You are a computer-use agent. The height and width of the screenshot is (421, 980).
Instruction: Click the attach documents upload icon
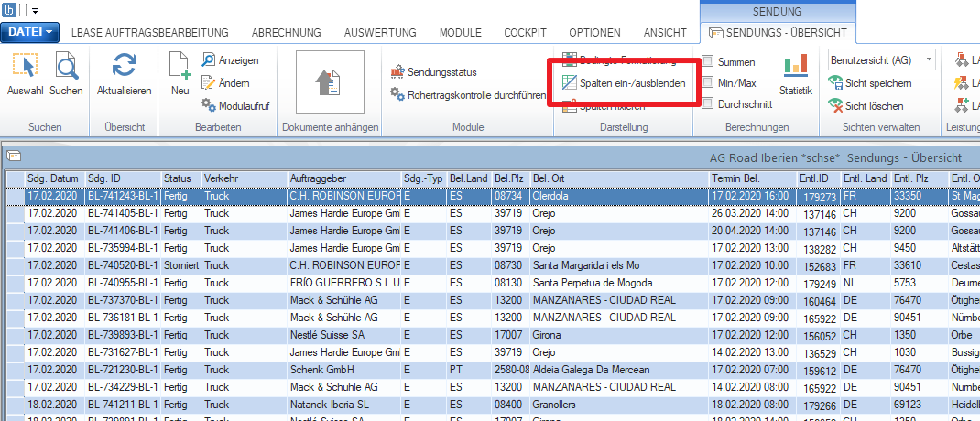(330, 82)
